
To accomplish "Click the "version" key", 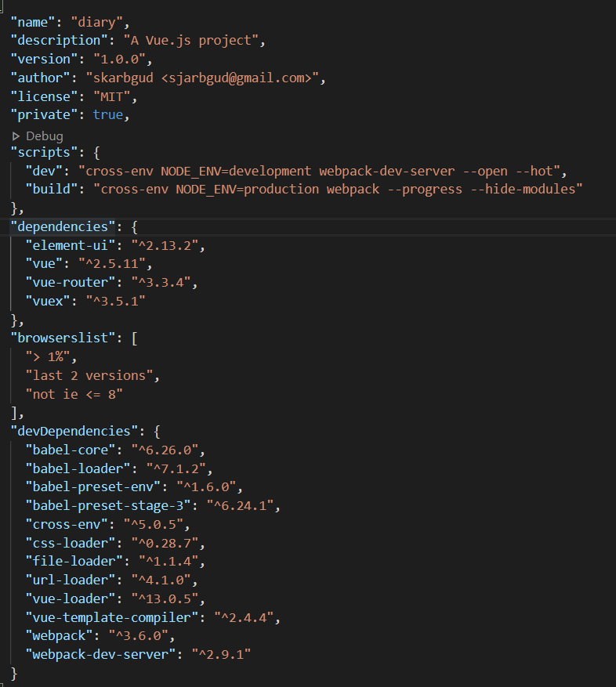I will click(x=45, y=59).
